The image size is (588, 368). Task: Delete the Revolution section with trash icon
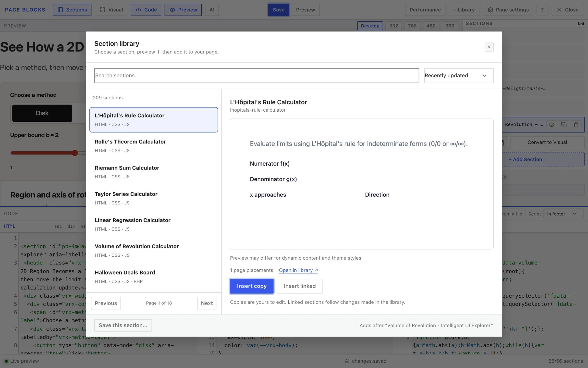(x=576, y=125)
